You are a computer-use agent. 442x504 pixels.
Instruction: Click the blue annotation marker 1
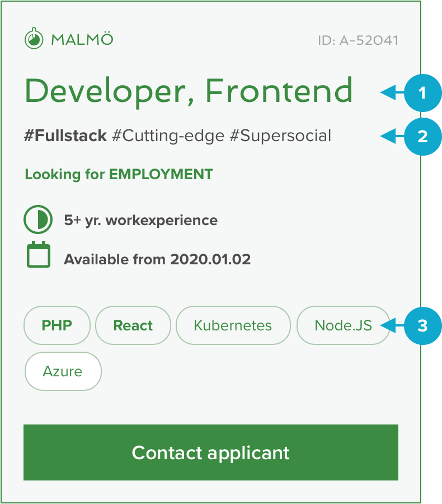[x=423, y=93]
